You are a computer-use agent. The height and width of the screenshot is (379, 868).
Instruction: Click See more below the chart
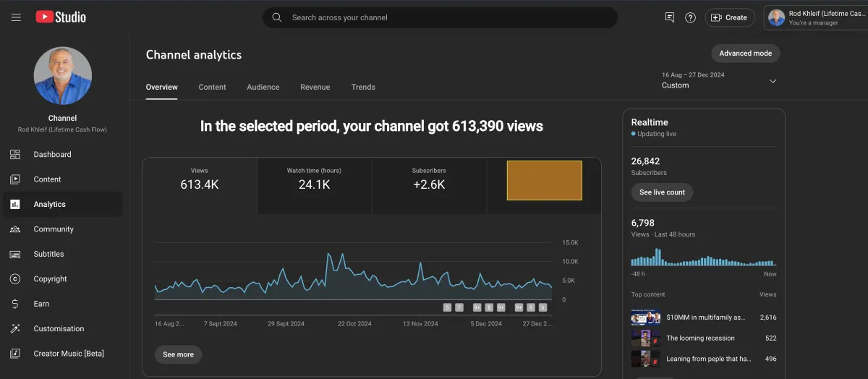[178, 355]
